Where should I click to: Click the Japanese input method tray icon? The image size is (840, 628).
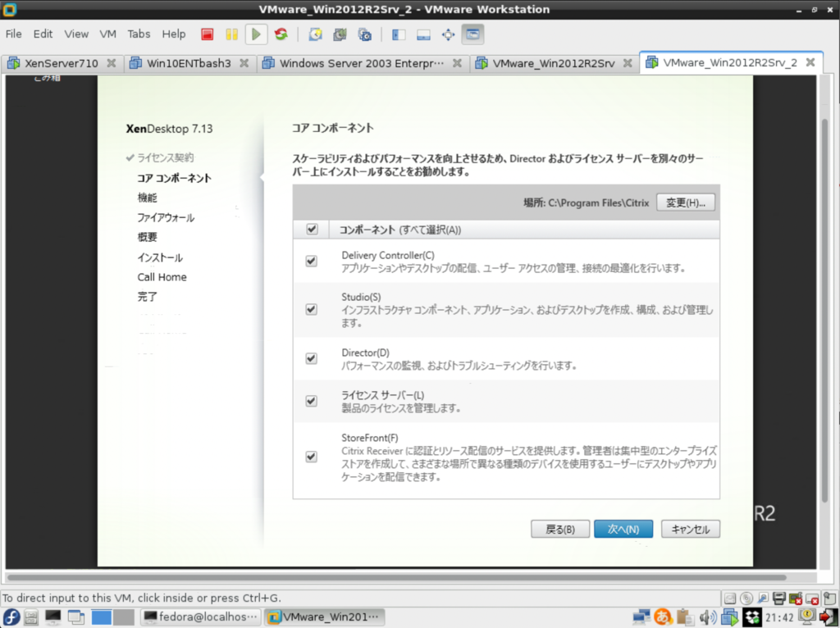point(663,617)
